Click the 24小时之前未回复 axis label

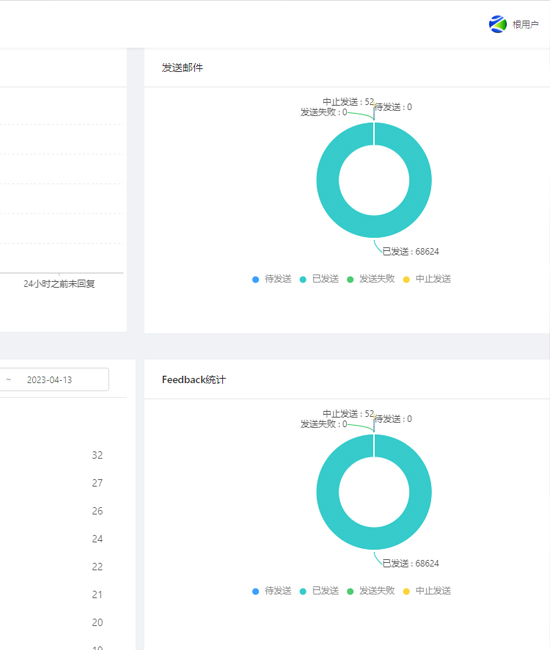pos(59,284)
